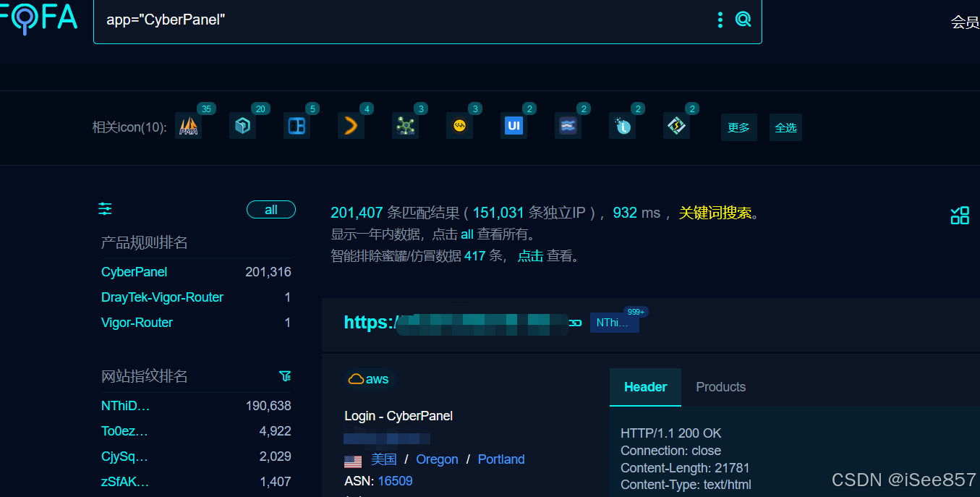Screen dimensions: 980x497
Task: Select the teal cube icon with count 20
Action: pyautogui.click(x=242, y=126)
